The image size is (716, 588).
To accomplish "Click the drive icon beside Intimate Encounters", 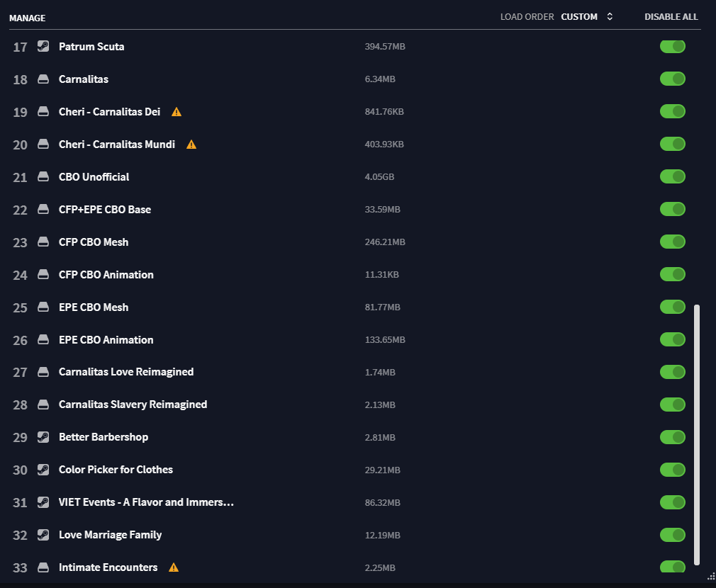I will [43, 567].
